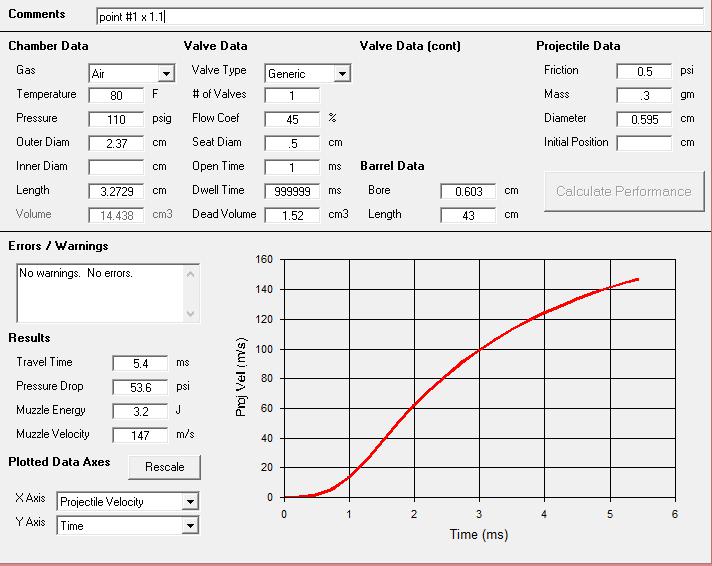Edit the Flow Coef value
The height and width of the screenshot is (566, 712).
click(292, 120)
